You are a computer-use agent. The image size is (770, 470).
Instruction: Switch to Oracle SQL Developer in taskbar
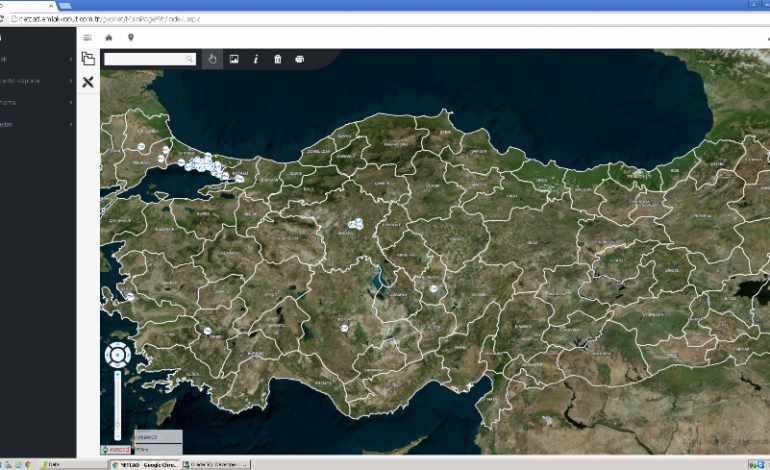point(216,464)
